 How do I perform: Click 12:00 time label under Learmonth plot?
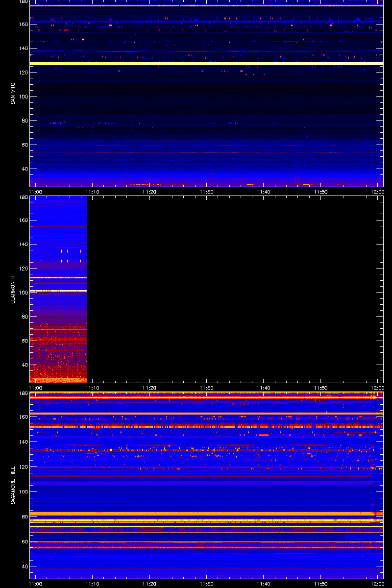[x=377, y=388]
